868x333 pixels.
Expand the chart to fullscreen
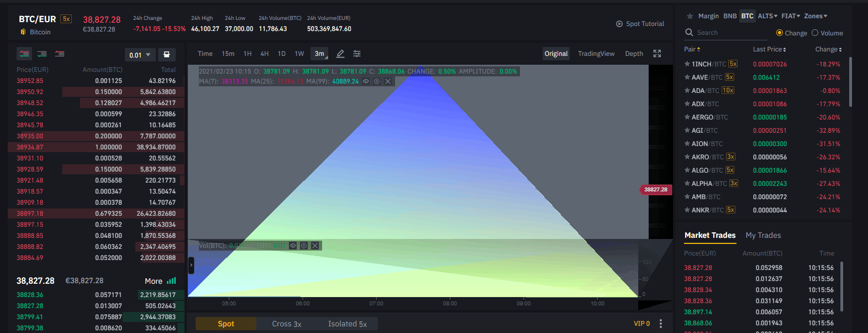[657, 54]
